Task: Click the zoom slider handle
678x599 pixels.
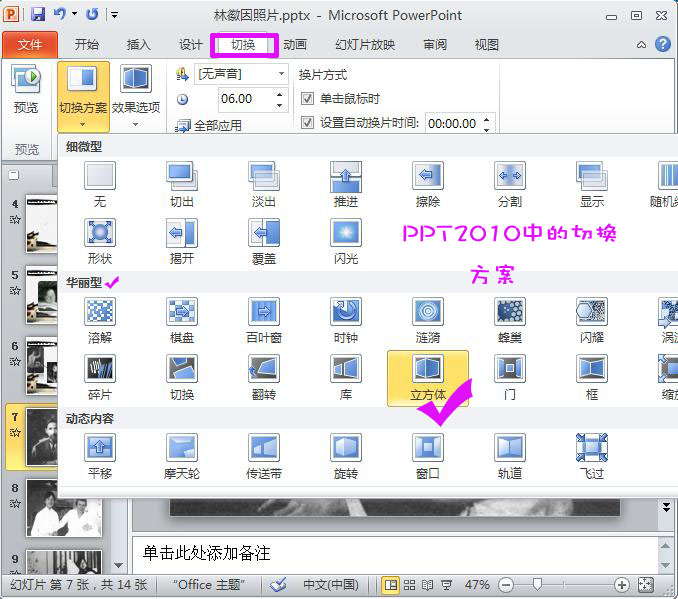Action: click(x=537, y=585)
